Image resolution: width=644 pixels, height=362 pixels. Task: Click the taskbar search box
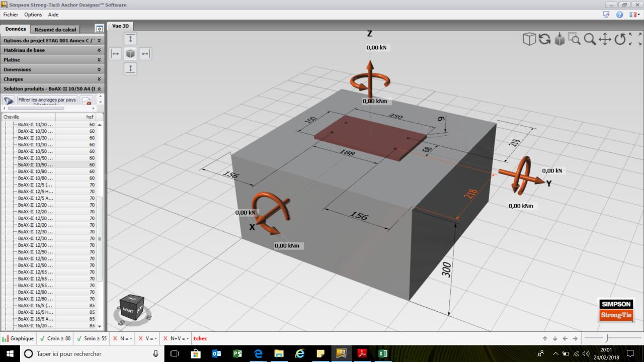point(92,353)
